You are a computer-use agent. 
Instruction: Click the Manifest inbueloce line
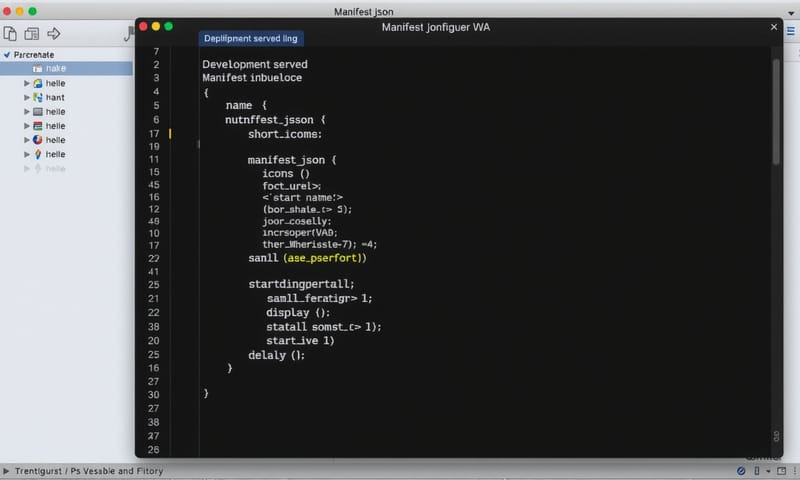point(252,78)
